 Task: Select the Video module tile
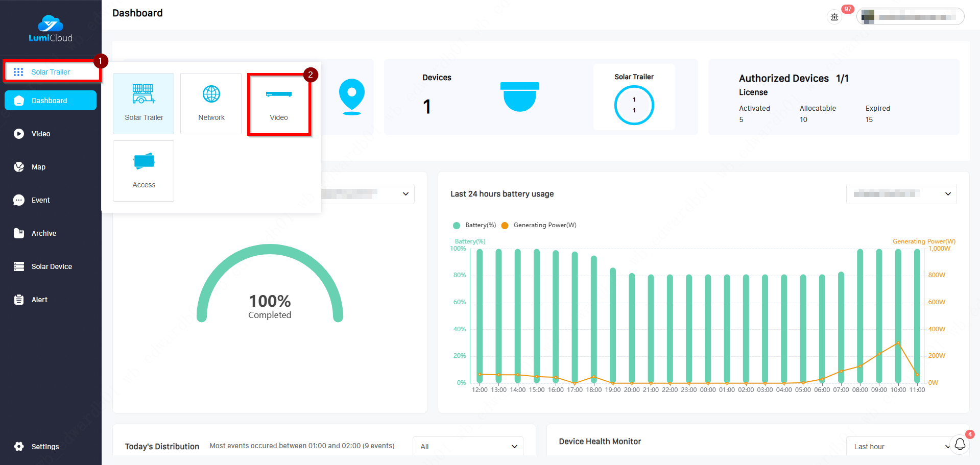pyautogui.click(x=278, y=104)
